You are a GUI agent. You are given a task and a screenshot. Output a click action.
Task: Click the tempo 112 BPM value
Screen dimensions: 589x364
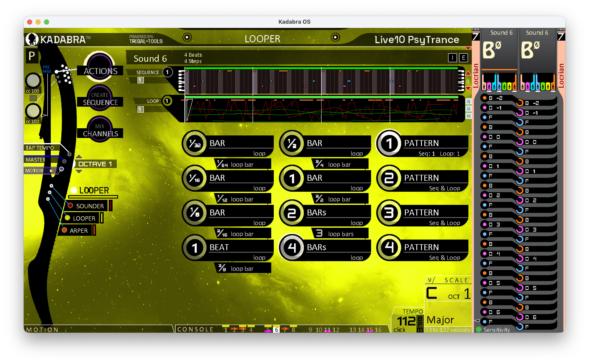point(406,321)
